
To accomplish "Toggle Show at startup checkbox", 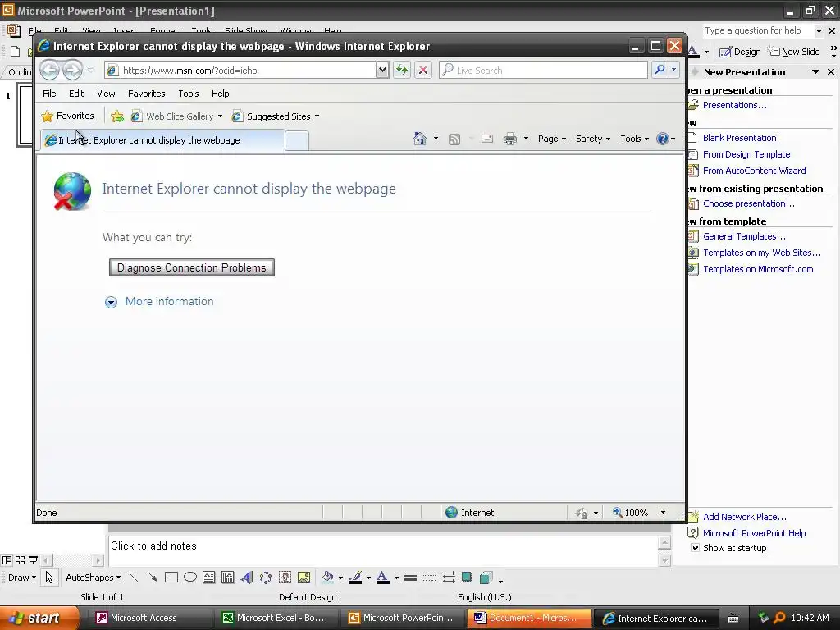I will pyautogui.click(x=696, y=547).
